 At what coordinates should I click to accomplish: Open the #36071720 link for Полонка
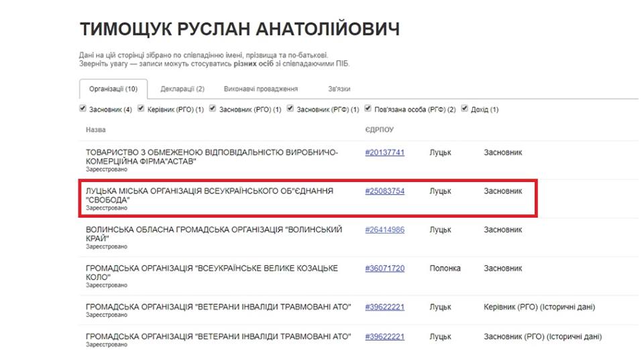[384, 269]
